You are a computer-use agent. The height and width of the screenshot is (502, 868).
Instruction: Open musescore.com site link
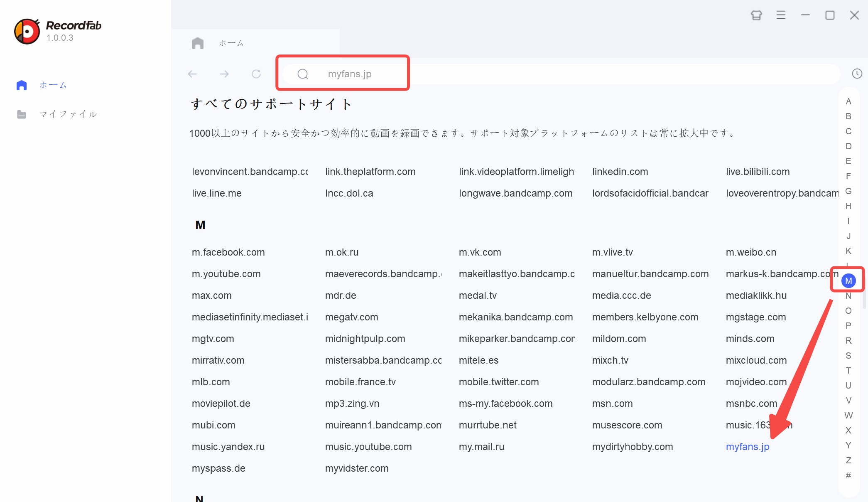[627, 425]
